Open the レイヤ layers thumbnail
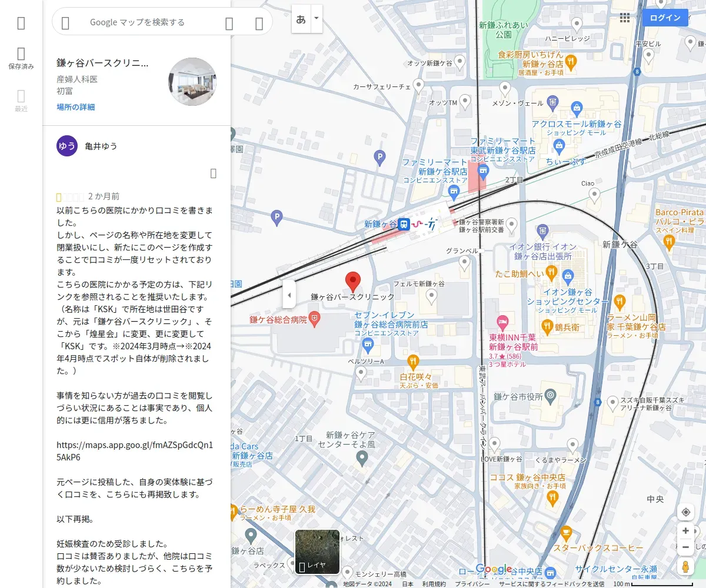 point(317,552)
